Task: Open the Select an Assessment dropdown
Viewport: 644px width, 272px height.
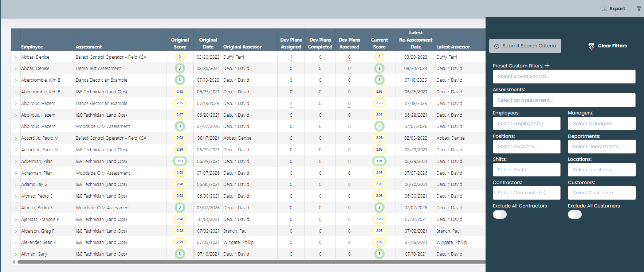Action: (564, 100)
